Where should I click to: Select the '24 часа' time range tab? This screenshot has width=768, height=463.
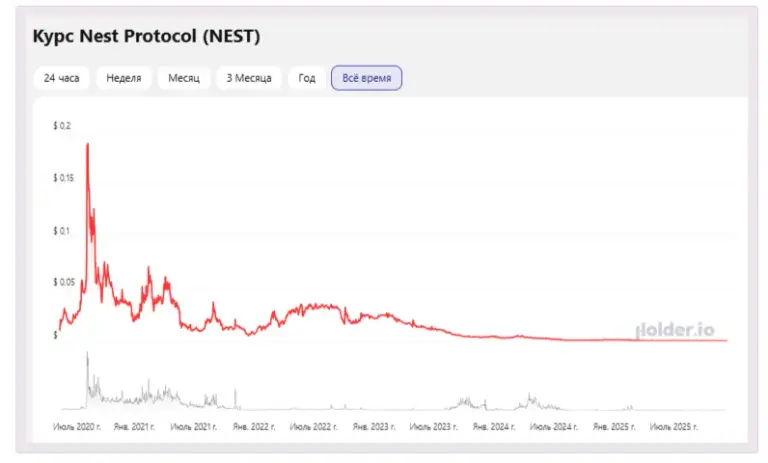pos(62,78)
